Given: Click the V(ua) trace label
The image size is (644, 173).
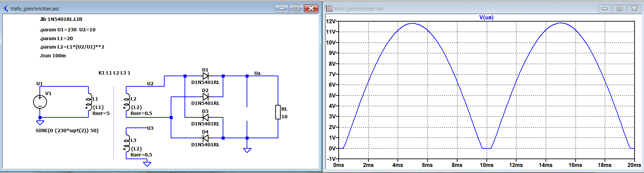Looking at the screenshot, I should [x=486, y=17].
